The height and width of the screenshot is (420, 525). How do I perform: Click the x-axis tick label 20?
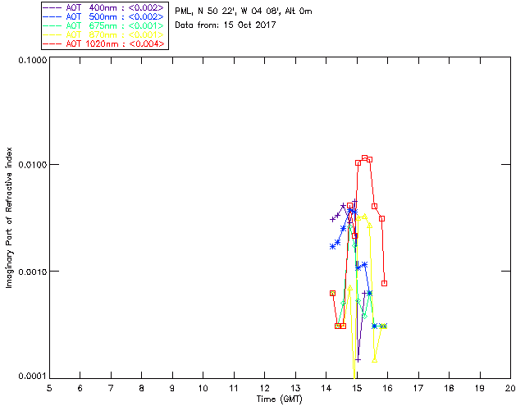click(510, 388)
